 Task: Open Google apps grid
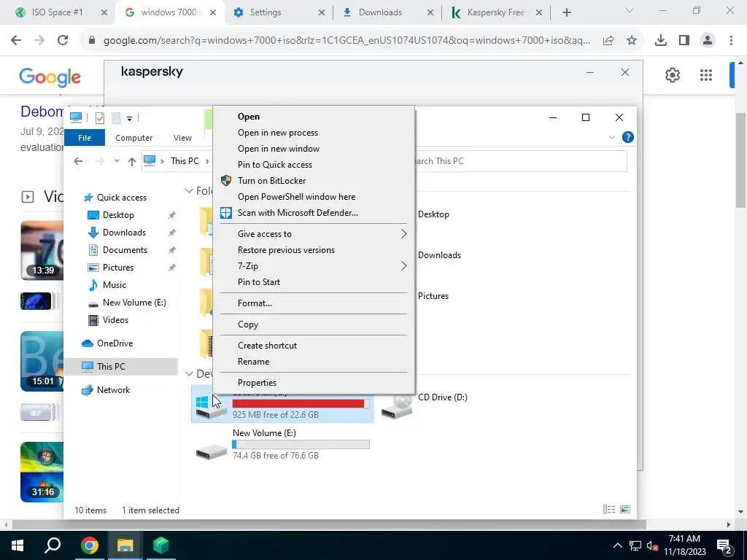click(706, 75)
